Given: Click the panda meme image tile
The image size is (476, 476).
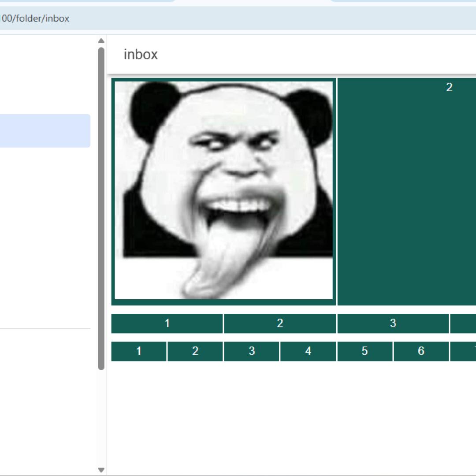Looking at the screenshot, I should [x=224, y=192].
